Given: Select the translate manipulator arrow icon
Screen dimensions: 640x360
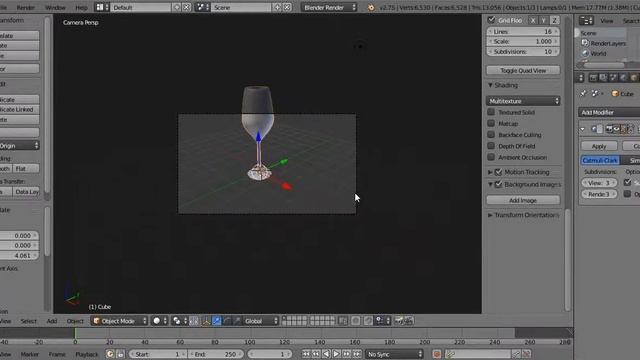Looking at the screenshot, I should (x=216, y=321).
